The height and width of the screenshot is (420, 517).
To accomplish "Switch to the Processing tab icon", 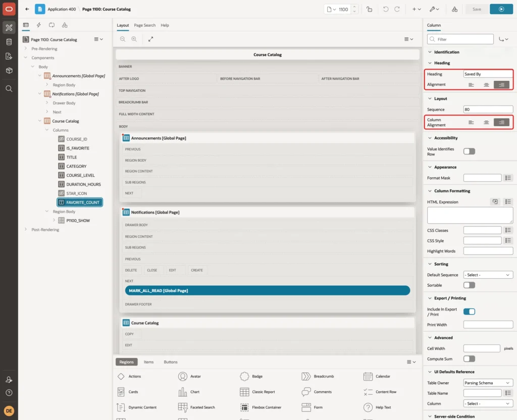I will click(52, 25).
